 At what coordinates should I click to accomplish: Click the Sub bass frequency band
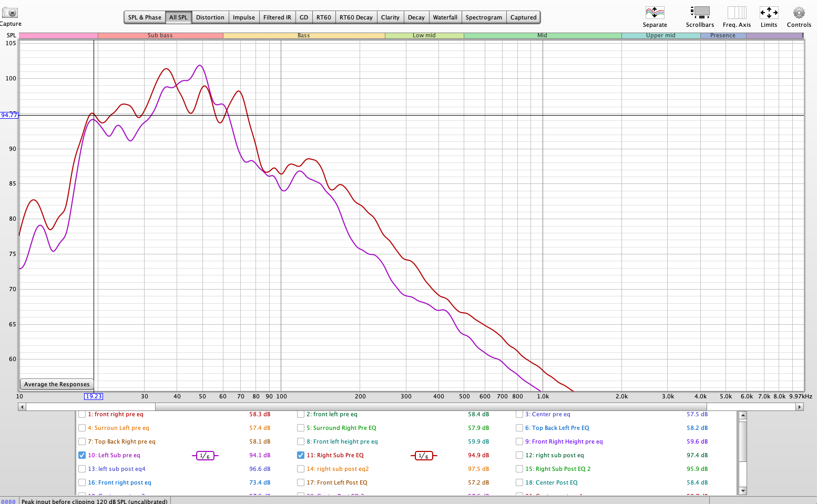pos(160,36)
